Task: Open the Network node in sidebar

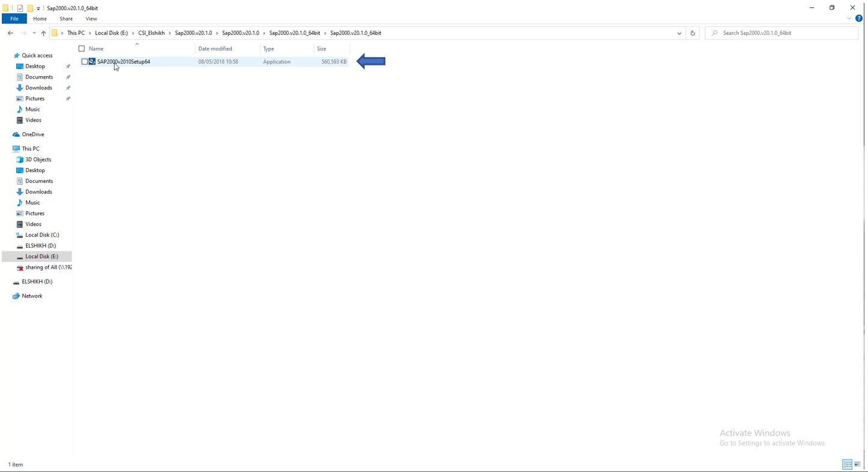Action: point(32,296)
